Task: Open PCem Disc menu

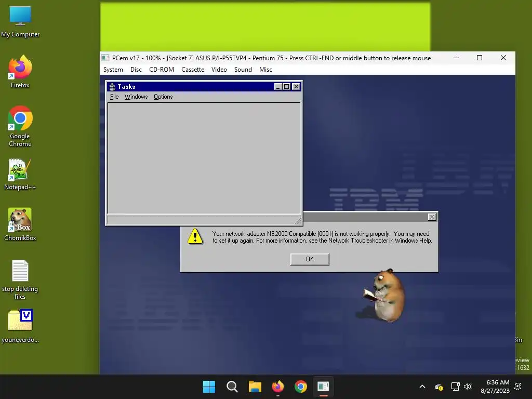Action: [x=136, y=70]
